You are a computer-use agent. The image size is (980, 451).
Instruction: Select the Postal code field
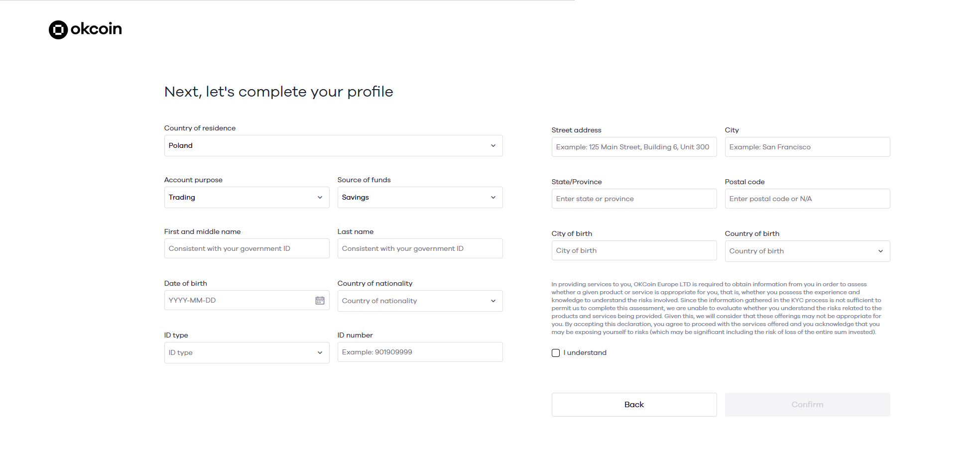click(807, 199)
